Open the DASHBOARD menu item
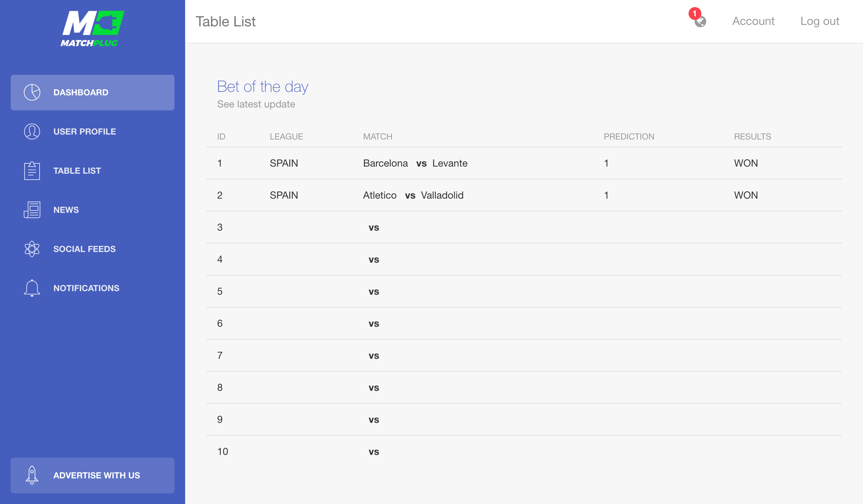The height and width of the screenshot is (504, 863). point(93,93)
